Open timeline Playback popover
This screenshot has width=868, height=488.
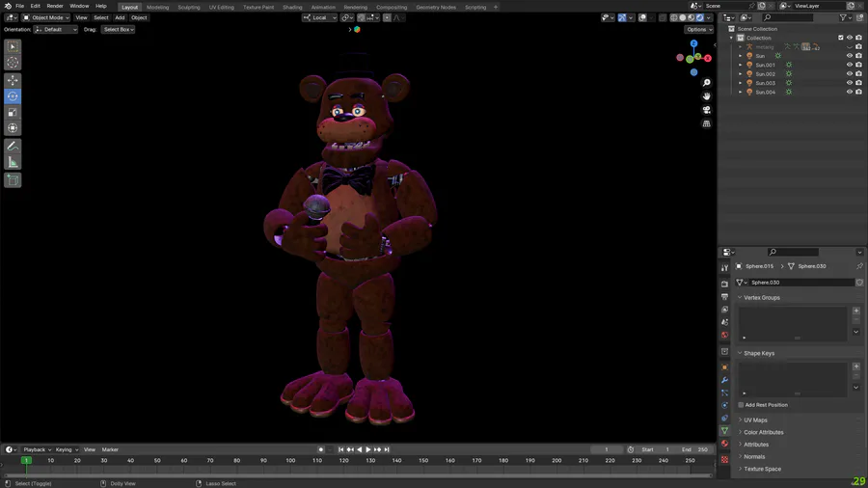point(37,449)
